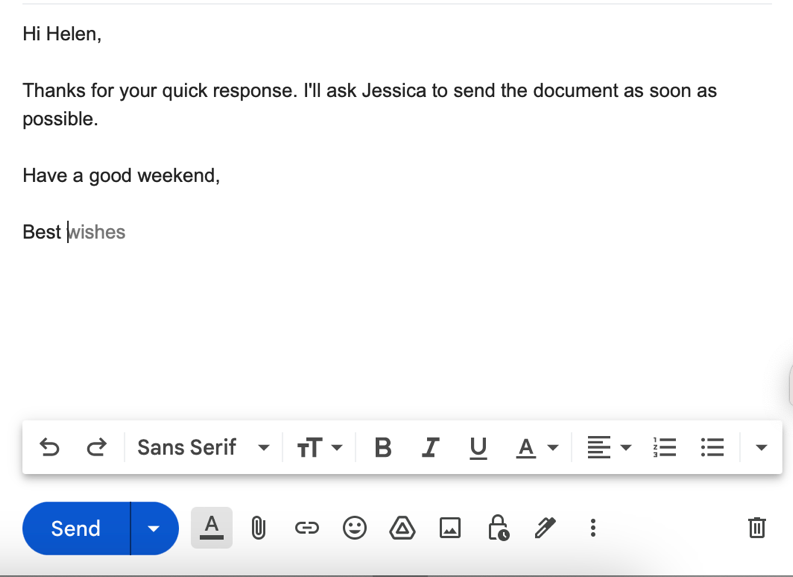Toggle confidential mode lock icon
793x577 pixels.
click(x=498, y=528)
